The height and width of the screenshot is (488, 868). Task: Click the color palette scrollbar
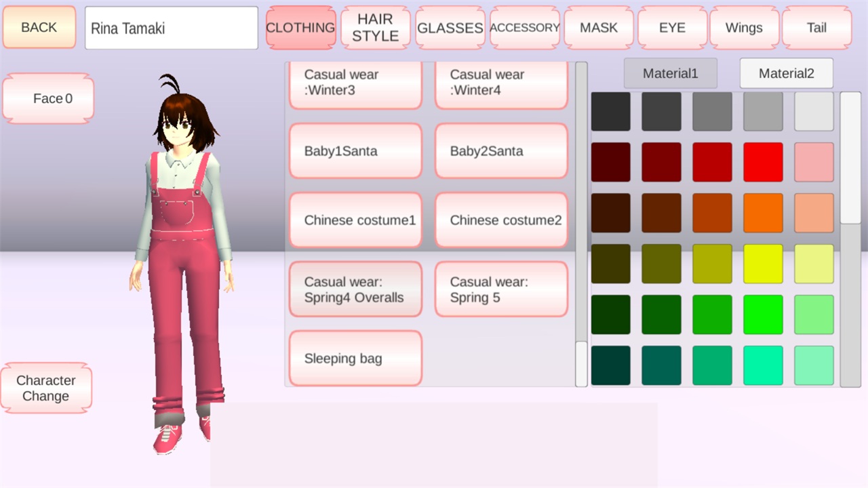click(850, 239)
